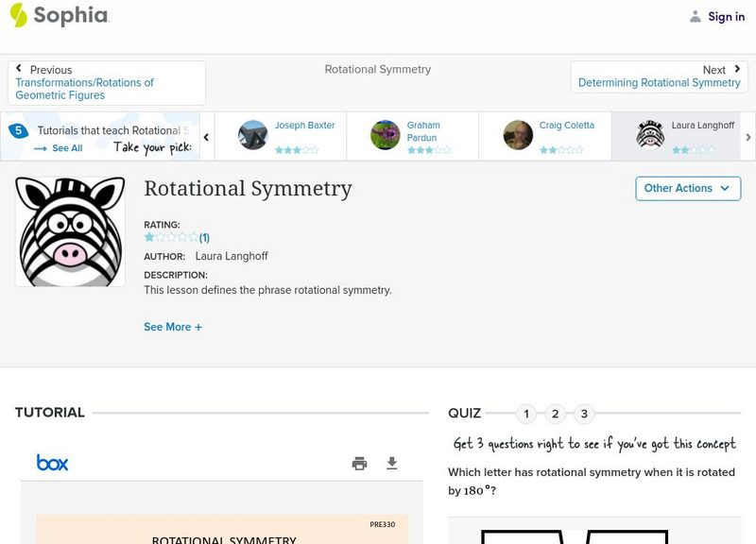Image resolution: width=756 pixels, height=544 pixels.
Task: Click Laura Langhoff's zebra avatar in the carousel
Action: [650, 135]
